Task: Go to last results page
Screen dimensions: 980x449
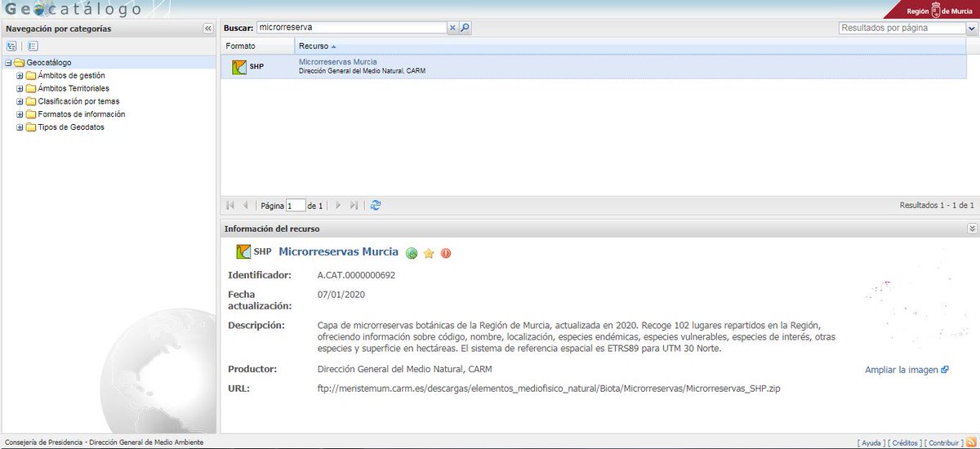Action: (x=354, y=206)
